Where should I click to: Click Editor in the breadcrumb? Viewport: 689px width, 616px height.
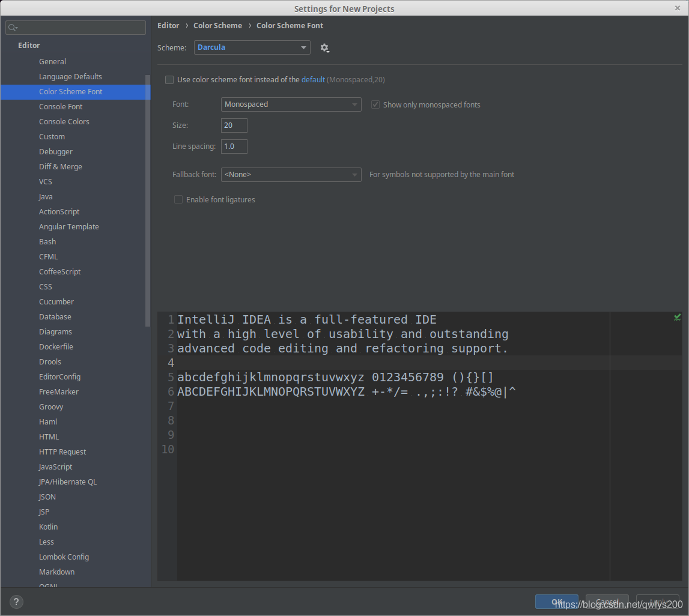tap(168, 25)
